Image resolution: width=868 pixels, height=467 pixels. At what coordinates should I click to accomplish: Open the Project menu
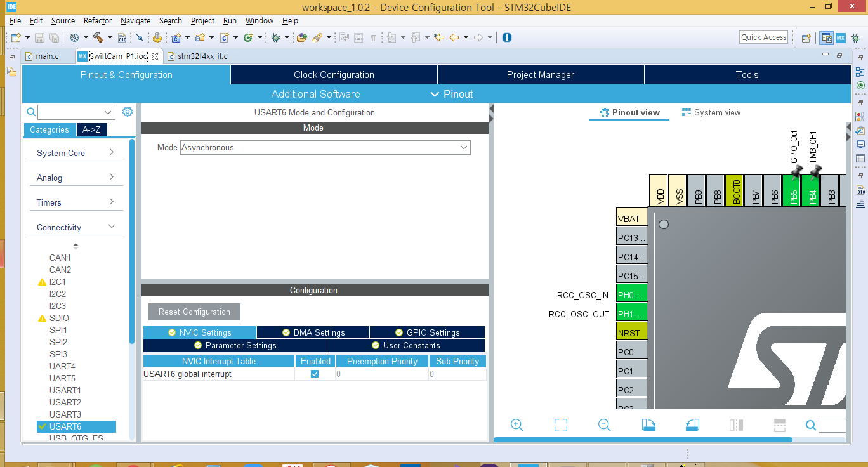coord(202,20)
